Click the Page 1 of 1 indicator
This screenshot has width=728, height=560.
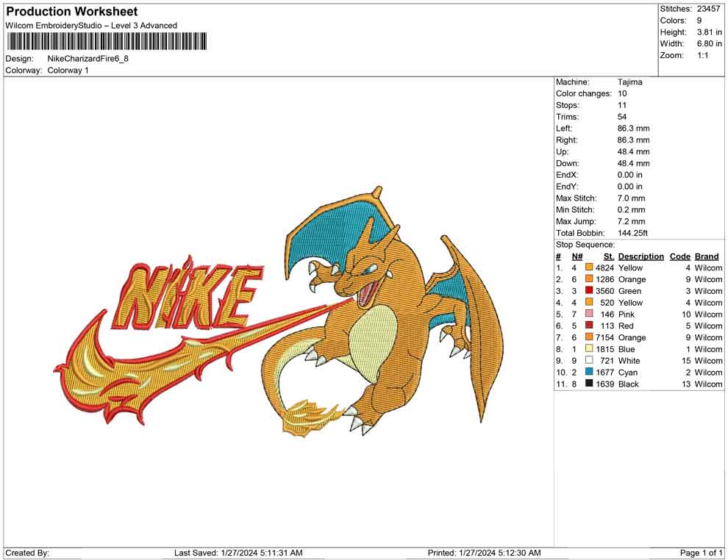click(701, 553)
